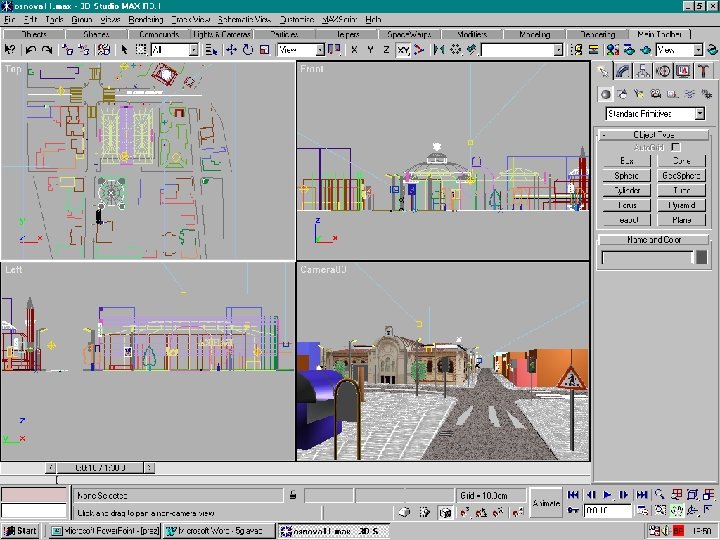Toggle the Animate button
Image resolution: width=720 pixels, height=540 pixels.
pos(546,502)
